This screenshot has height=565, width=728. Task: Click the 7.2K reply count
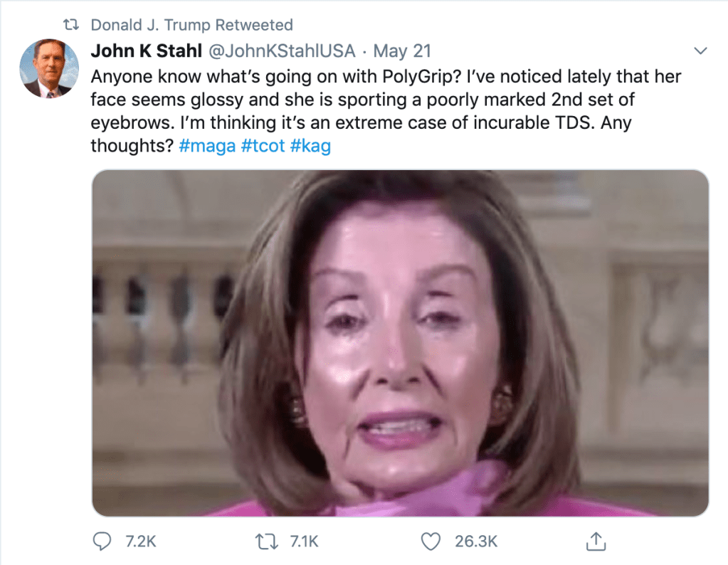pyautogui.click(x=140, y=542)
